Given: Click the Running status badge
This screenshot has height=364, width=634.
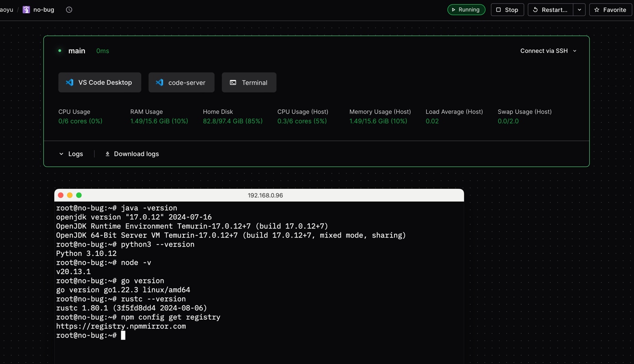Looking at the screenshot, I should tap(466, 10).
